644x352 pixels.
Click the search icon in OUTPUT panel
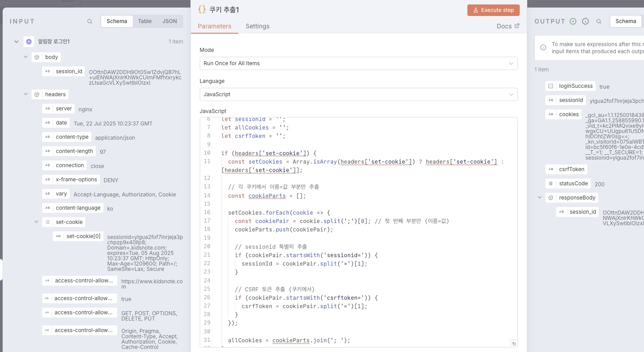[599, 21]
